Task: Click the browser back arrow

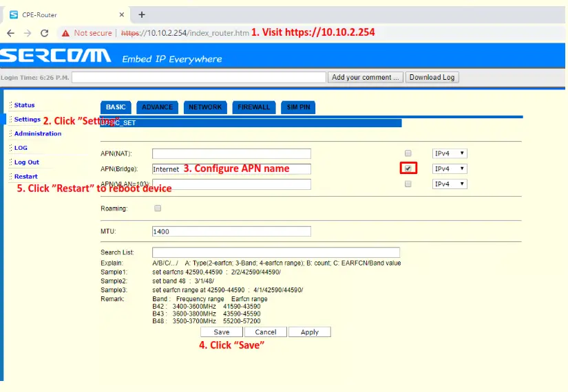Action: tap(10, 33)
